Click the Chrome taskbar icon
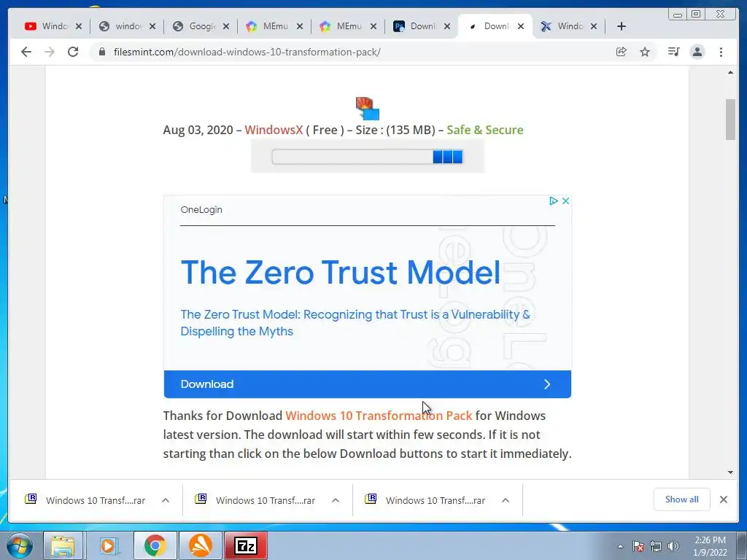 (x=155, y=545)
